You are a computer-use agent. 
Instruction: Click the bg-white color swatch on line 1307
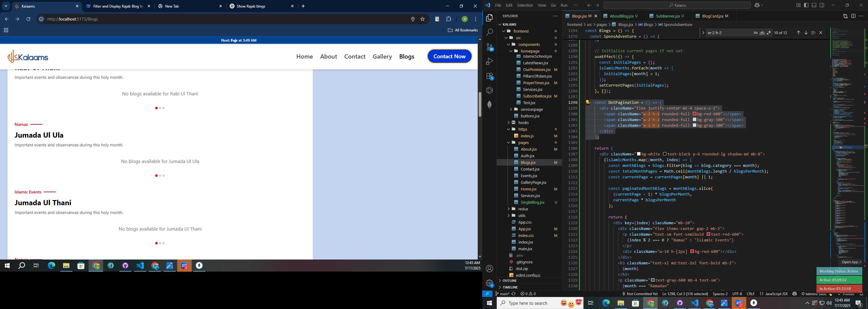[x=639, y=154]
